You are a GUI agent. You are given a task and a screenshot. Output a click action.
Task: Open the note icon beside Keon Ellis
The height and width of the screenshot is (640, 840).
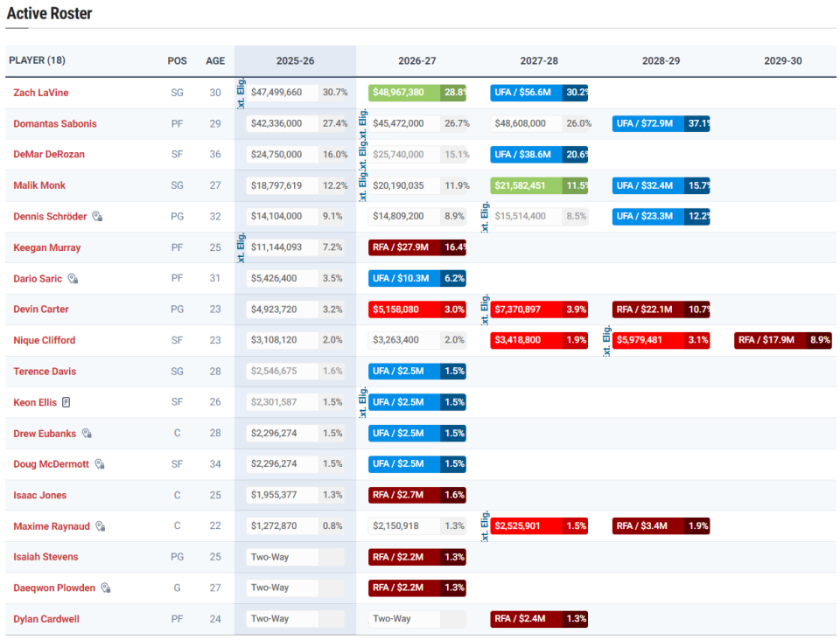click(66, 403)
